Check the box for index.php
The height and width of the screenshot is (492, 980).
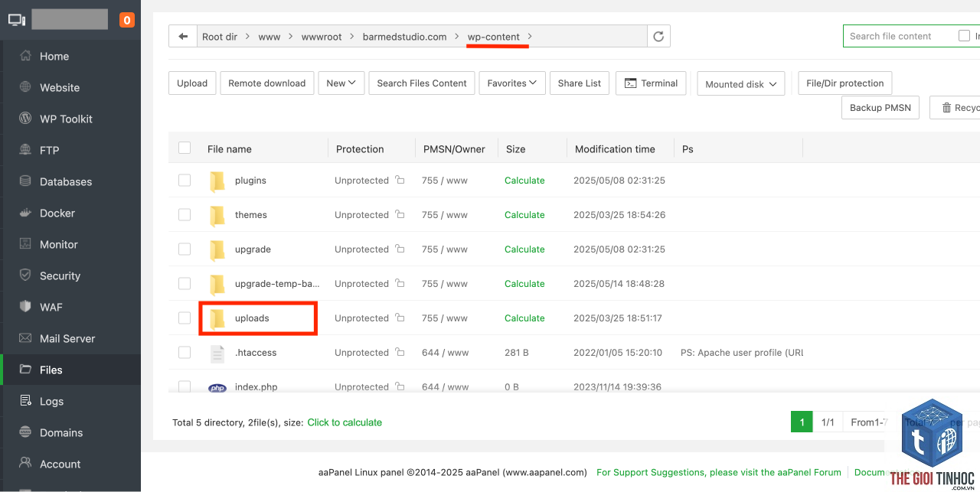[x=185, y=386]
